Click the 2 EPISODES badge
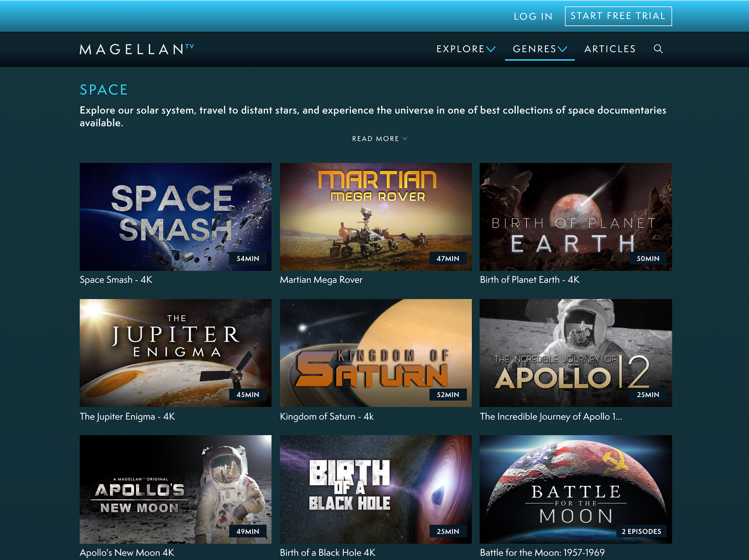The width and height of the screenshot is (749, 560). [x=641, y=531]
